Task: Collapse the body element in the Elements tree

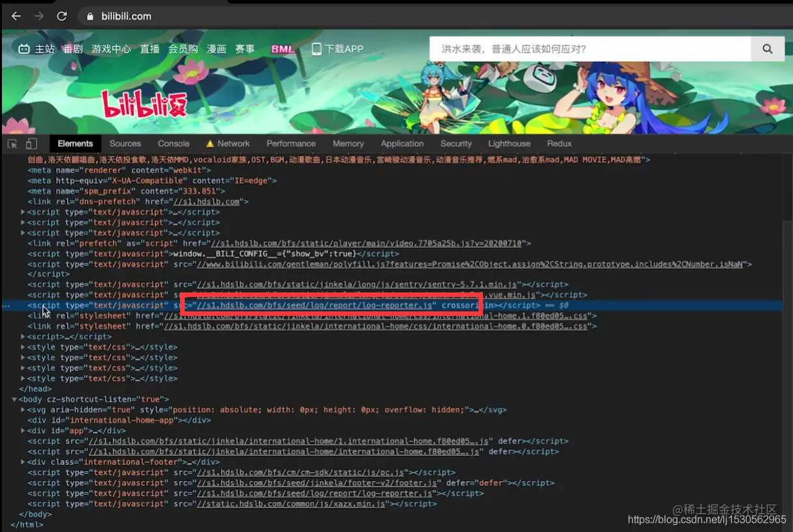Action: coord(14,399)
